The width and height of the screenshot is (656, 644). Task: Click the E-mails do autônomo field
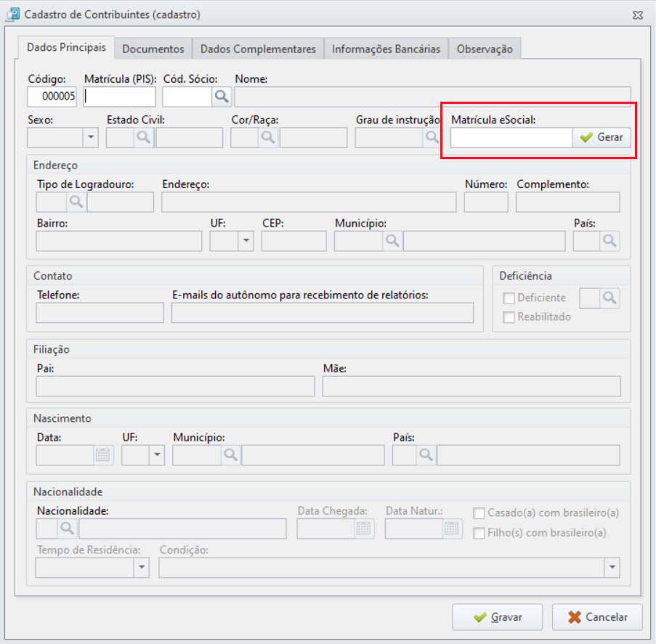click(323, 313)
